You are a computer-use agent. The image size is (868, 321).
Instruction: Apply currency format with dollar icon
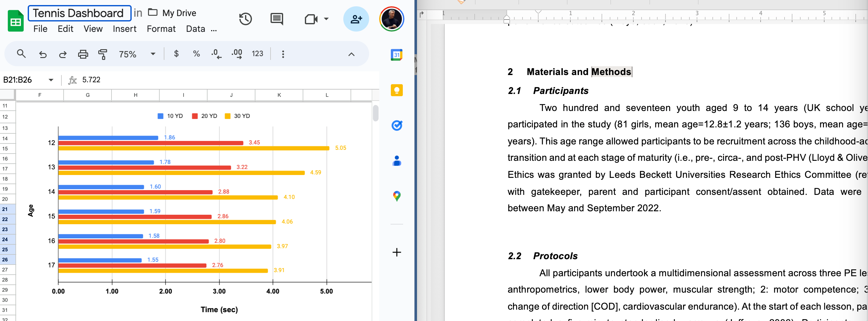176,54
